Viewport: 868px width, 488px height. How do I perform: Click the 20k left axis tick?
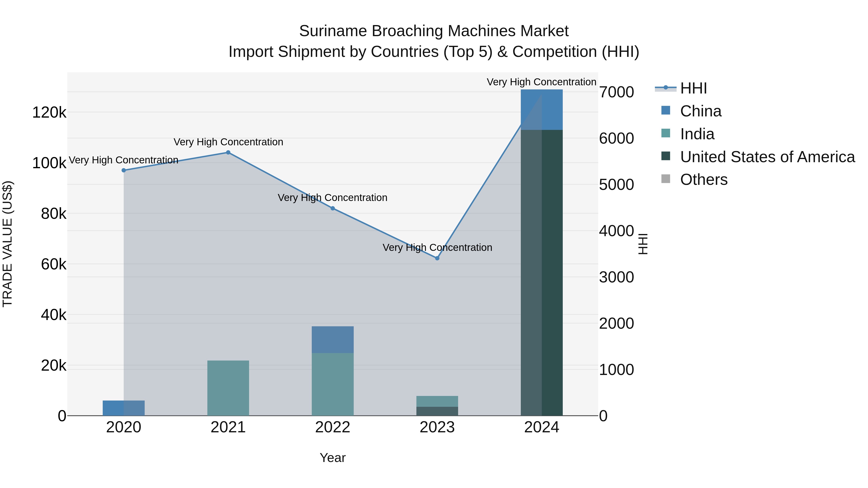pyautogui.click(x=54, y=365)
